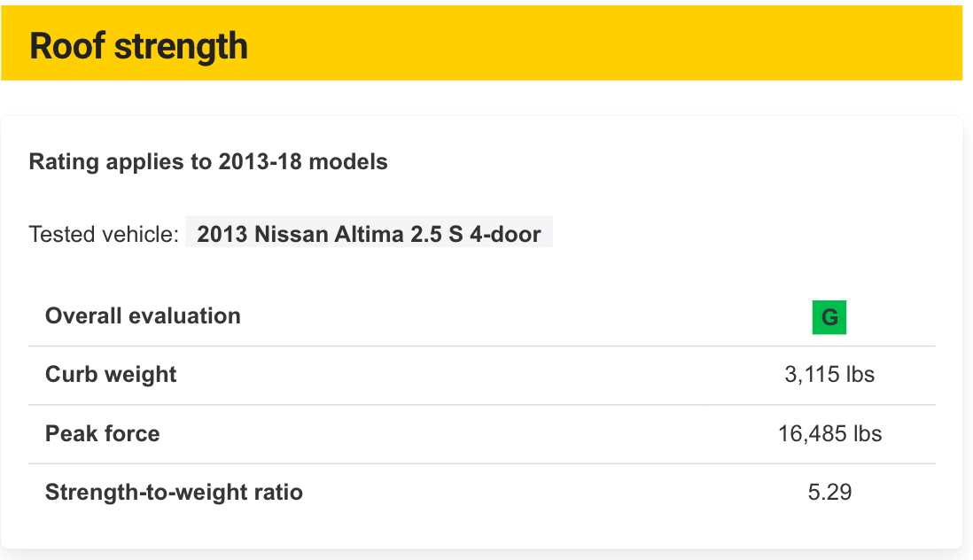The height and width of the screenshot is (560, 973).
Task: Click the 16,485 lbs peak force value
Action: 829,434
